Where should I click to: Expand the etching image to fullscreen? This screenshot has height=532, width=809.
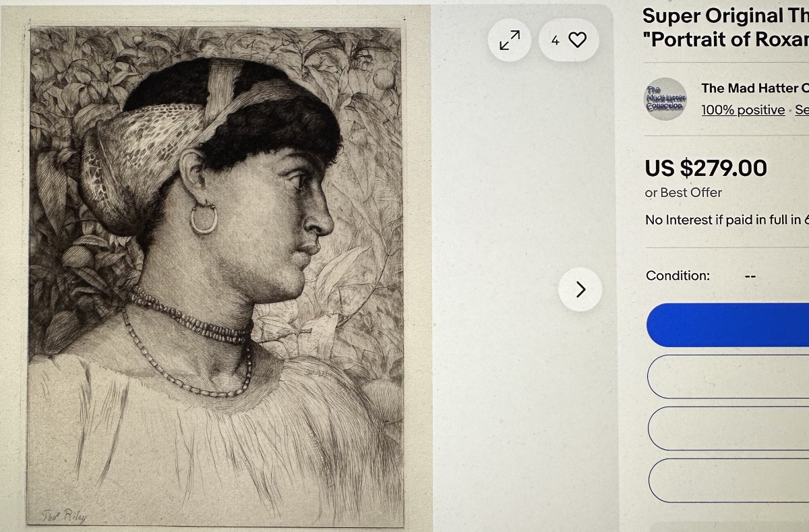coord(510,40)
